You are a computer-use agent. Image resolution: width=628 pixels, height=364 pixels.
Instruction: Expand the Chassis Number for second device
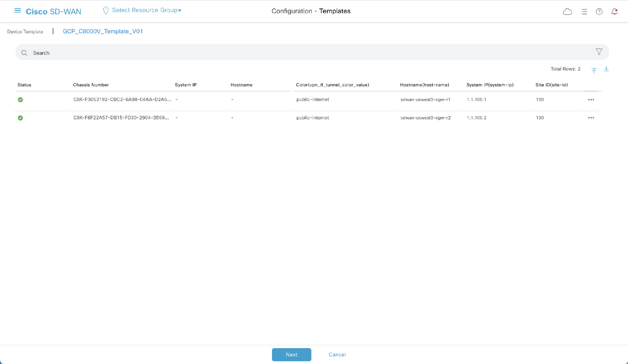tap(122, 117)
